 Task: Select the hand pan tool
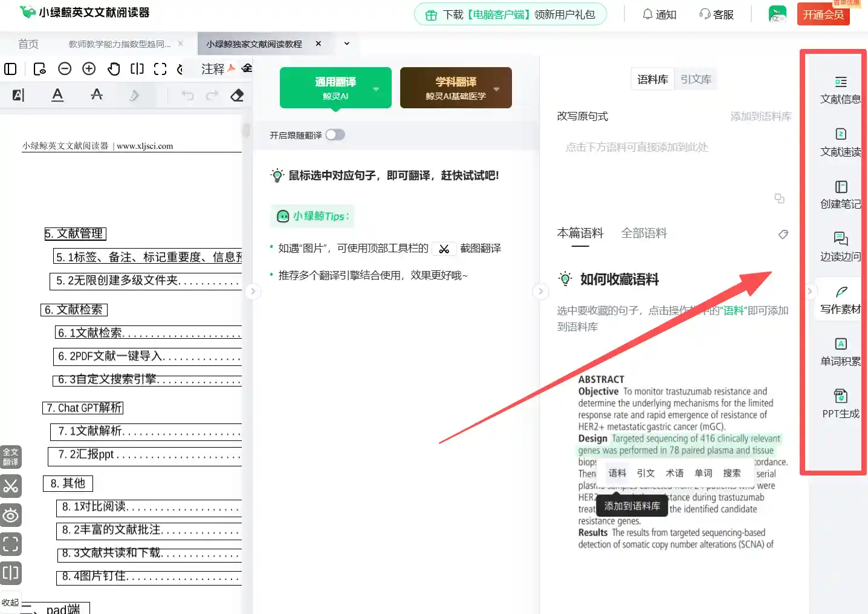coord(114,69)
